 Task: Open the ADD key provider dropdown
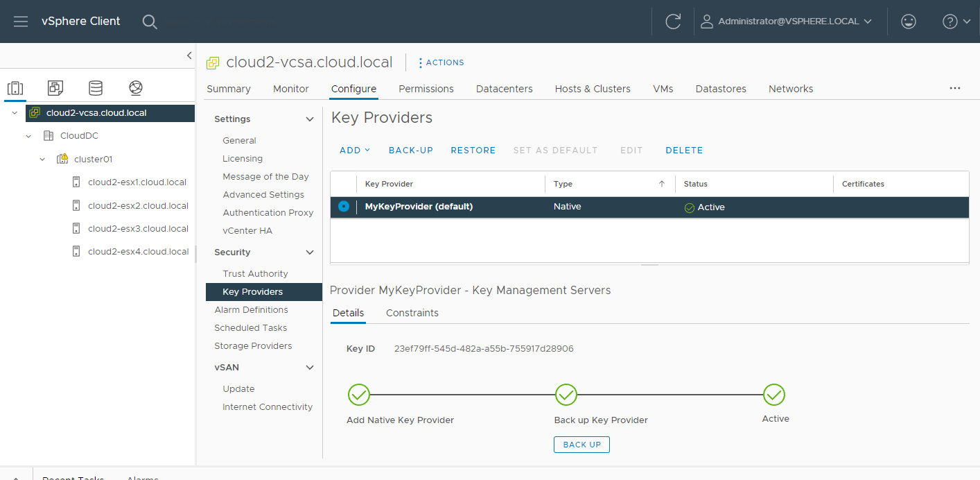click(355, 151)
